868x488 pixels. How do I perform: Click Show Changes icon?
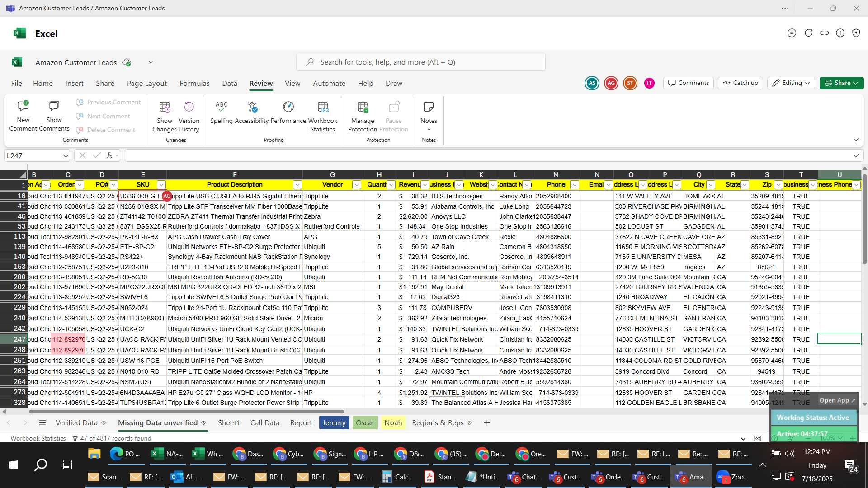point(165,107)
